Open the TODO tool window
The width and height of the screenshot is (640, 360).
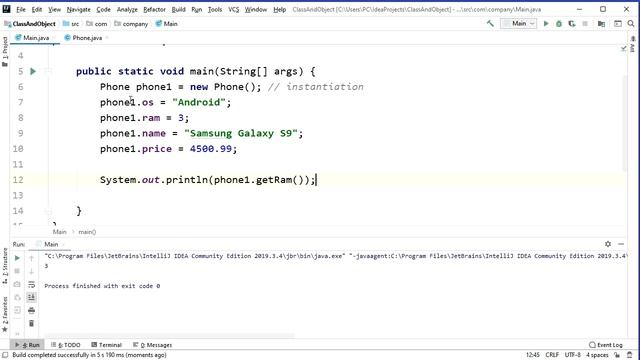[x=66, y=345]
